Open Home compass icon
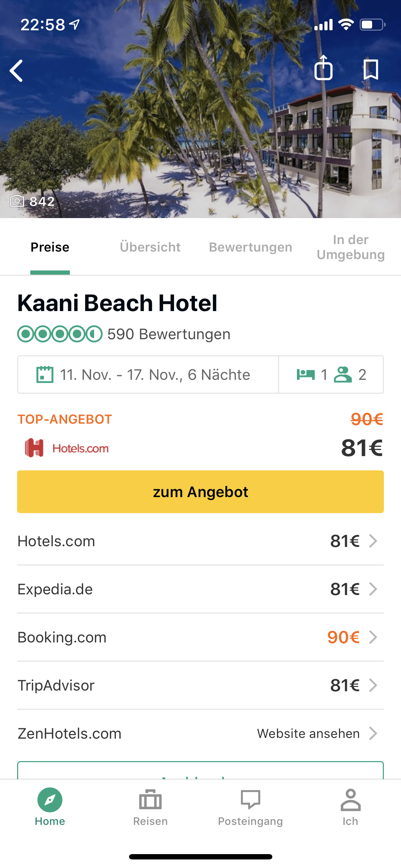The width and height of the screenshot is (401, 868). click(50, 800)
